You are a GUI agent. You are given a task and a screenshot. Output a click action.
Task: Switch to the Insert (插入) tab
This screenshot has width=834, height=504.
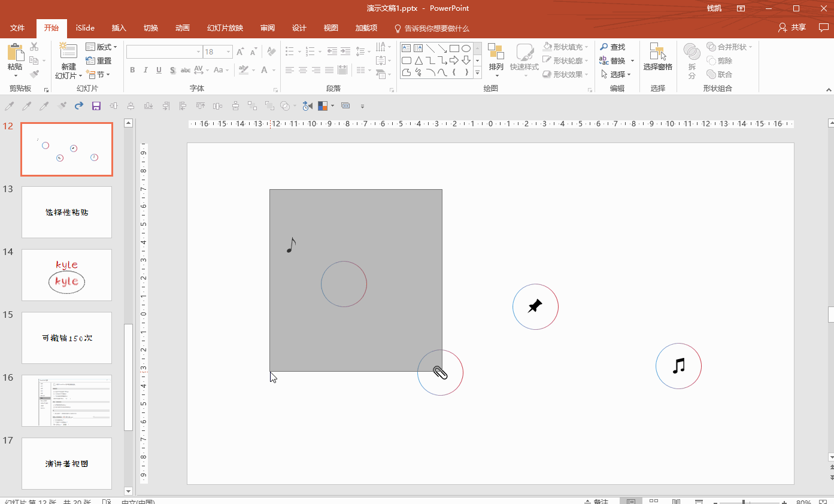pos(119,28)
